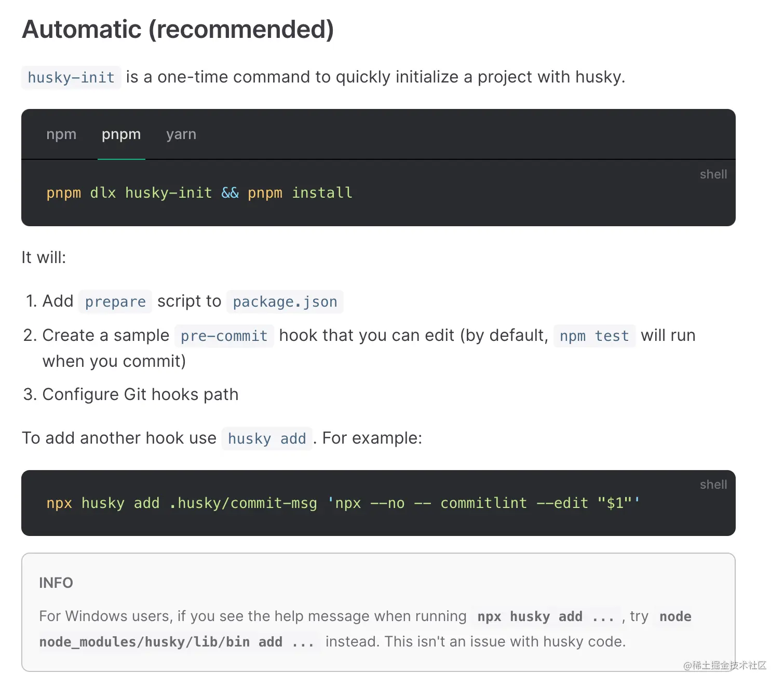
Task: Click the 'prepare' inline code
Action: tap(115, 301)
